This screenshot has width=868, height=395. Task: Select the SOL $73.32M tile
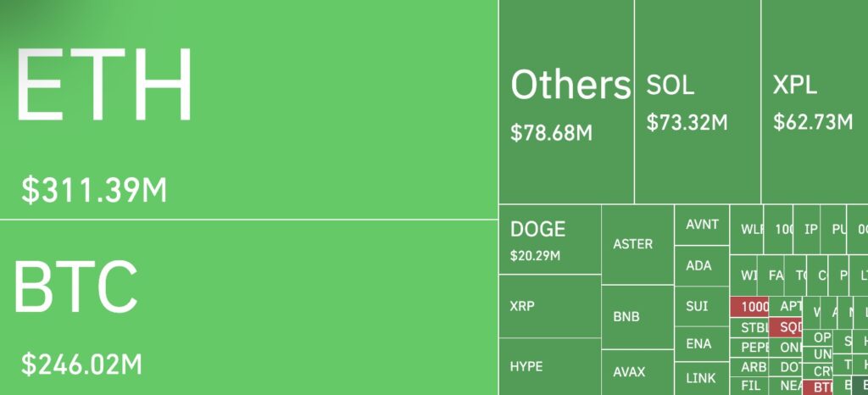pos(698,102)
